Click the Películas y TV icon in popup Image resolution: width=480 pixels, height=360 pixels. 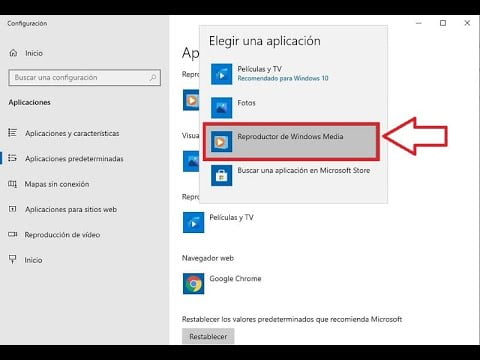click(x=222, y=74)
